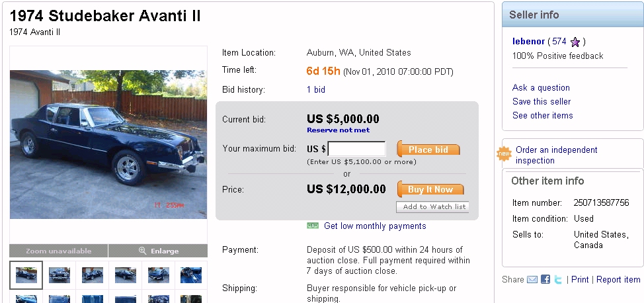Click the purple feedback star icon
Image resolution: width=644 pixels, height=303 pixels.
575,42
